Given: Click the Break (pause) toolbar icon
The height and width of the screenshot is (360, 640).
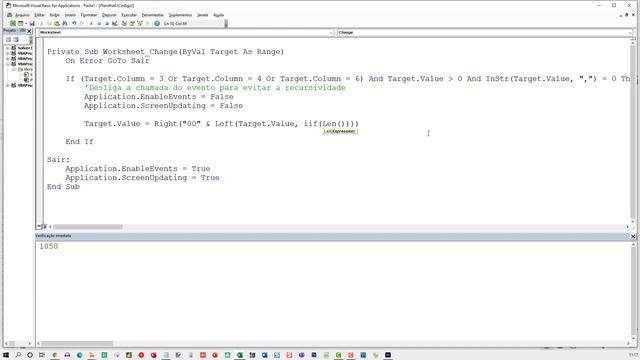Looking at the screenshot, I should (99, 24).
